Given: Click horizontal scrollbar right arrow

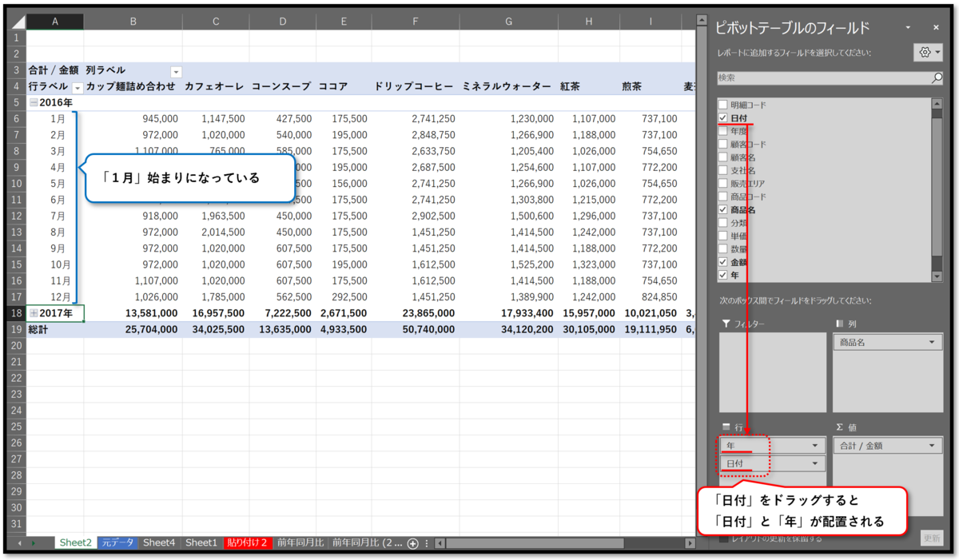Looking at the screenshot, I should point(690,543).
